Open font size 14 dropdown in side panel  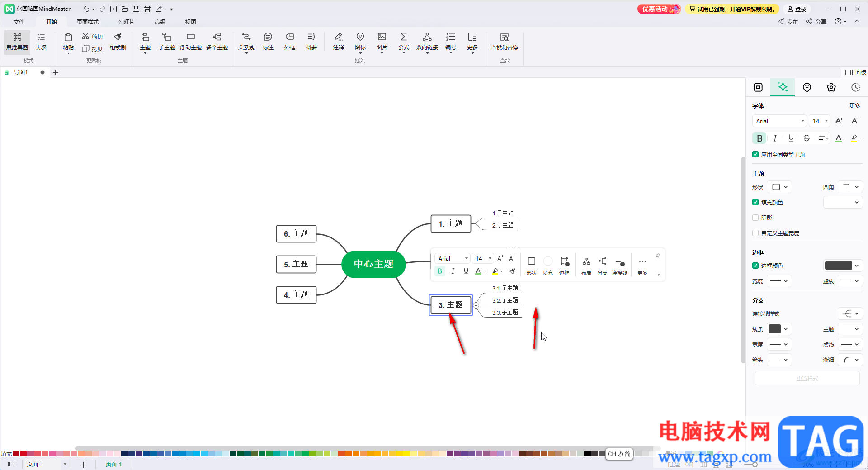point(819,121)
